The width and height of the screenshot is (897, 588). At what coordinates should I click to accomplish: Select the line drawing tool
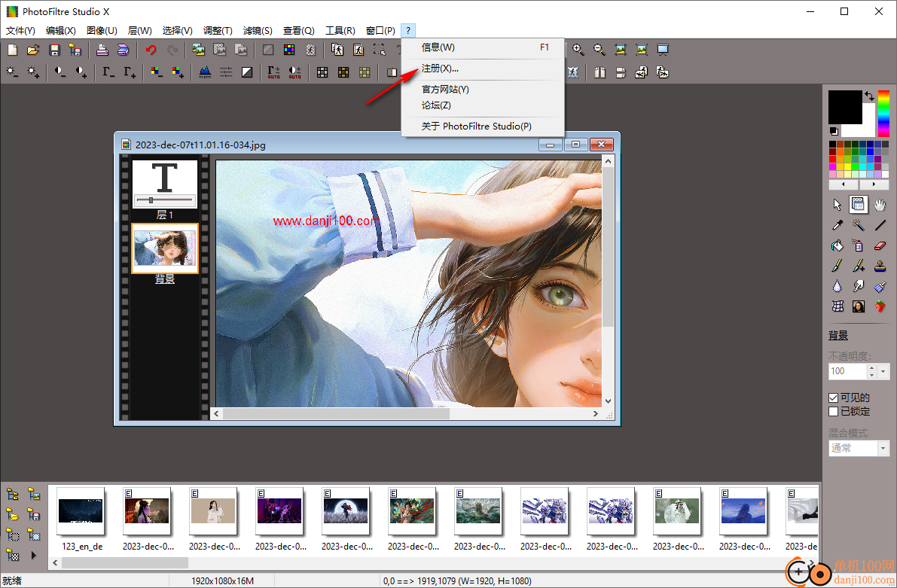click(880, 225)
